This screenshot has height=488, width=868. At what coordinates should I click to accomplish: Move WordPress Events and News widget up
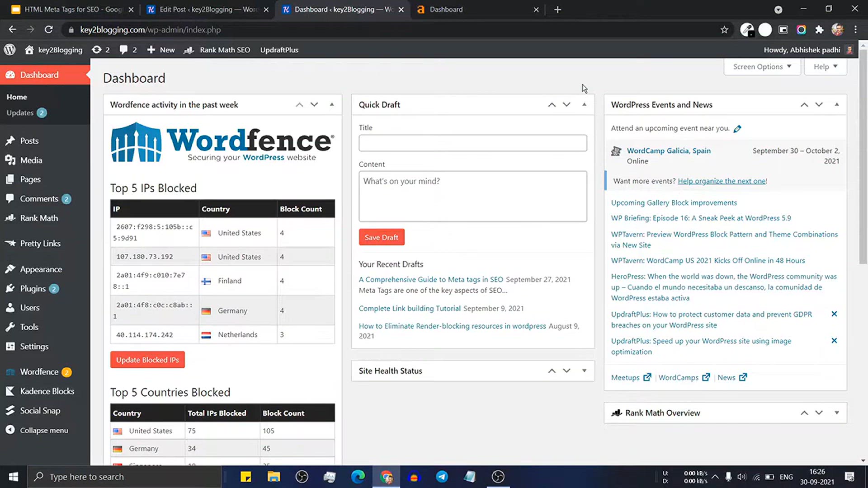tap(804, 104)
